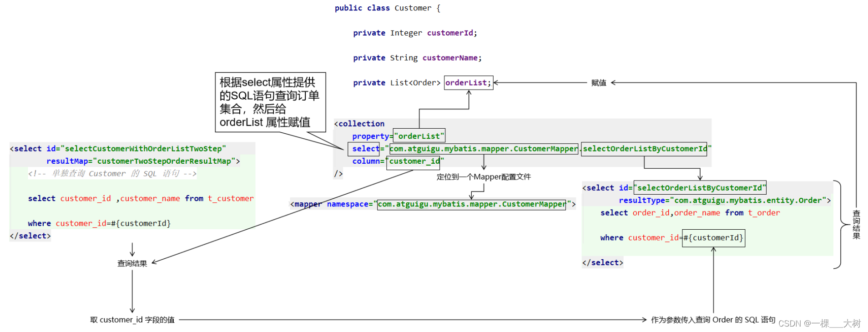Click the horizontal '查询结果' label below the Customer query
This screenshot has height=332, width=868.
(132, 263)
